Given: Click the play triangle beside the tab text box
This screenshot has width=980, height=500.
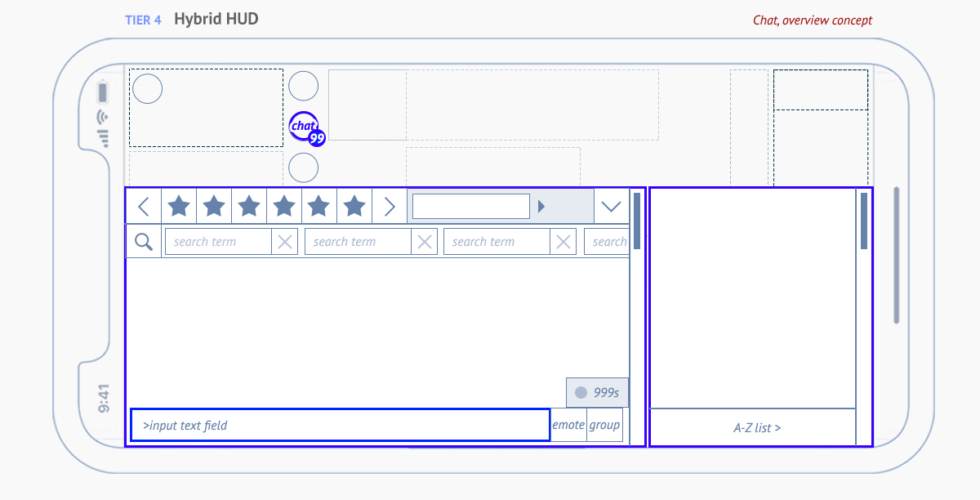Looking at the screenshot, I should (x=541, y=207).
